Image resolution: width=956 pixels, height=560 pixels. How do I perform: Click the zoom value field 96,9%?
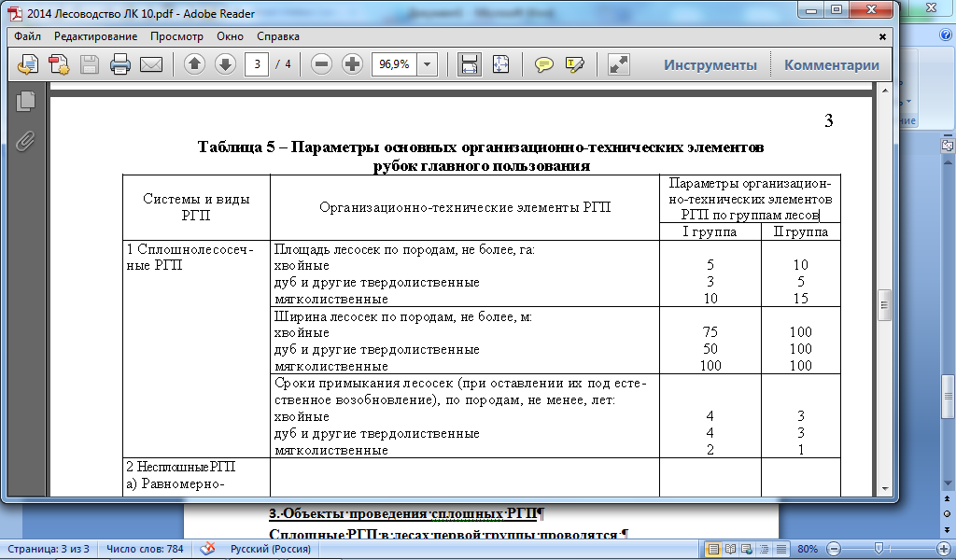pyautogui.click(x=395, y=64)
